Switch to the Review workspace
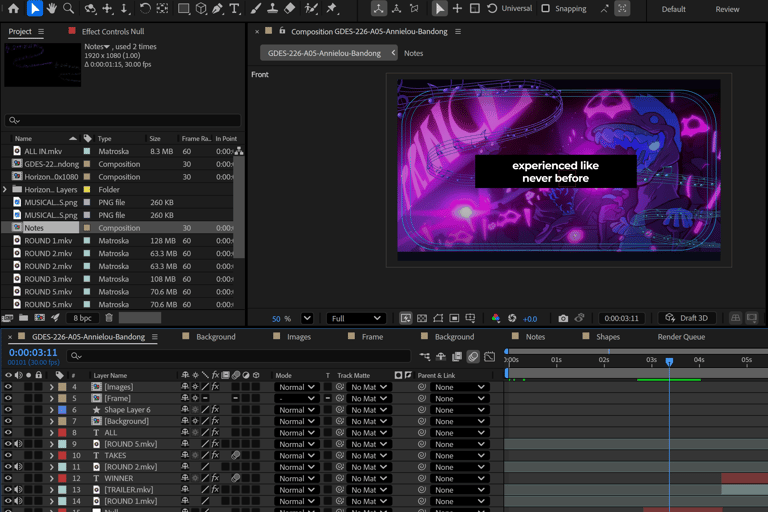768x512 pixels. [727, 9]
